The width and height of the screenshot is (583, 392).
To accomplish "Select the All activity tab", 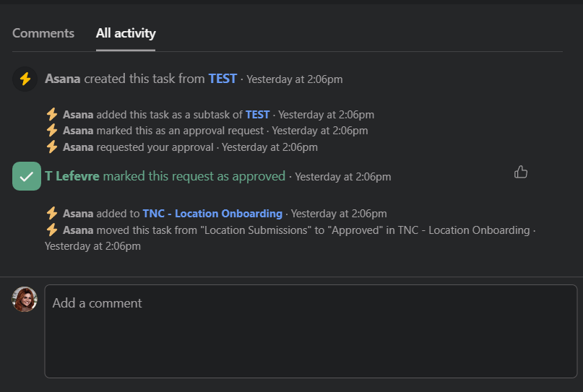I will (126, 33).
